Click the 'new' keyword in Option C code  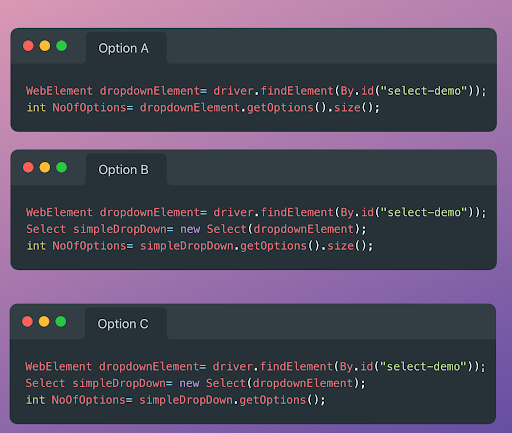(189, 383)
